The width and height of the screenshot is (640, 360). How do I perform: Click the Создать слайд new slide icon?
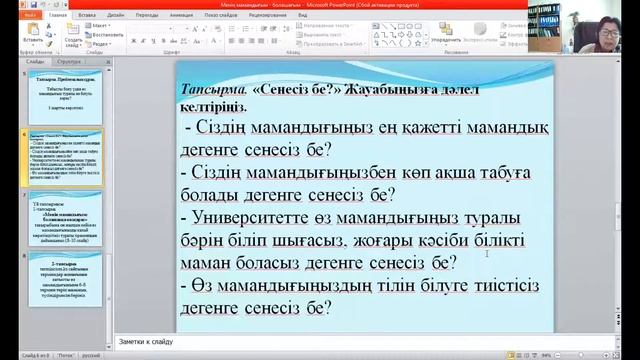tap(73, 29)
